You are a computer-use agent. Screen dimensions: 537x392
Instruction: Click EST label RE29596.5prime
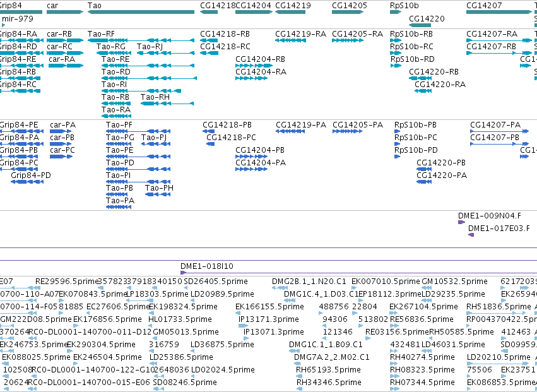(x=67, y=282)
